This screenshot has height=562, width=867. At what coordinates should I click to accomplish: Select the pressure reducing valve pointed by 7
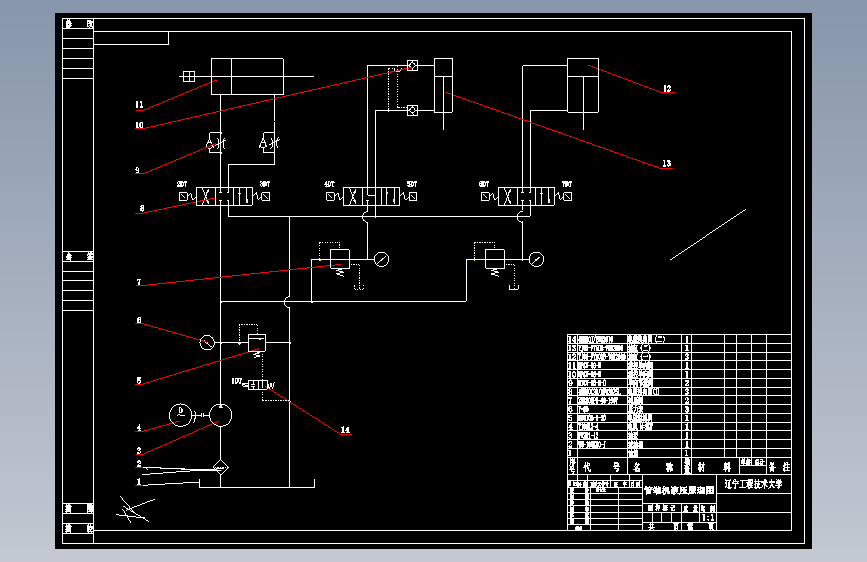point(340,259)
